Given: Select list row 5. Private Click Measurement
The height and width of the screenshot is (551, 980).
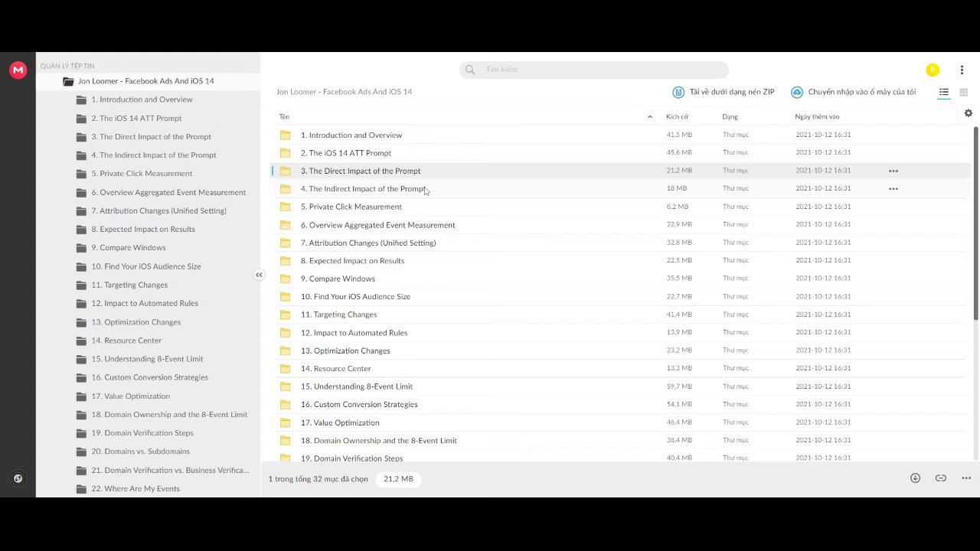Looking at the screenshot, I should [620, 207].
